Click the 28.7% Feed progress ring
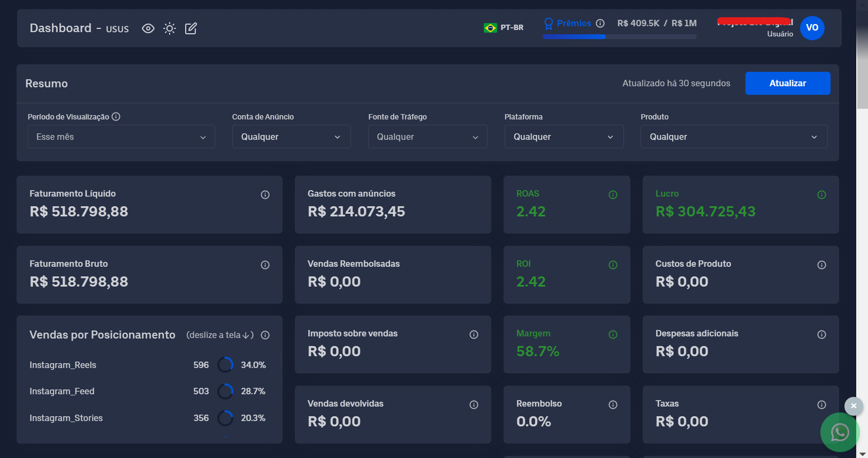Image resolution: width=868 pixels, height=458 pixels. pyautogui.click(x=225, y=392)
